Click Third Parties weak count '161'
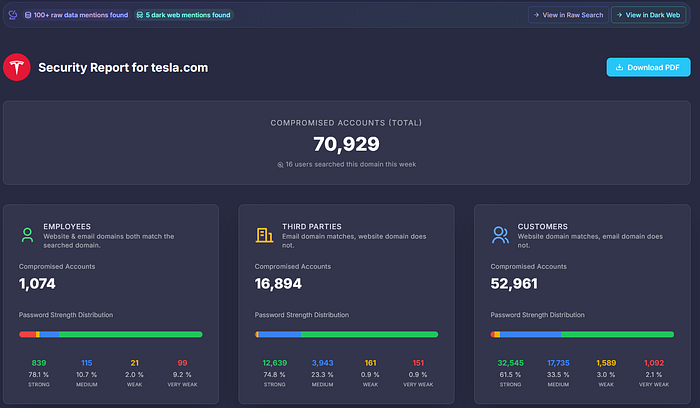 pos(370,363)
